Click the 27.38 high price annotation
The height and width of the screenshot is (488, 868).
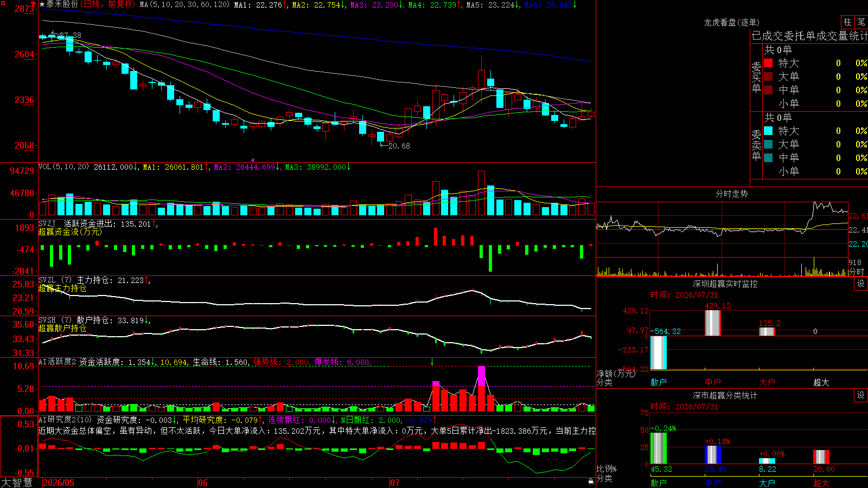71,35
